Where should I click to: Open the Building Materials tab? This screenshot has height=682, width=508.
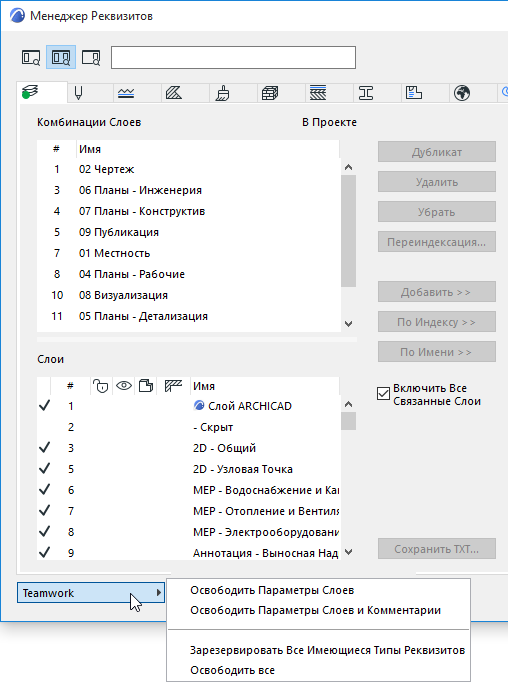point(270,93)
